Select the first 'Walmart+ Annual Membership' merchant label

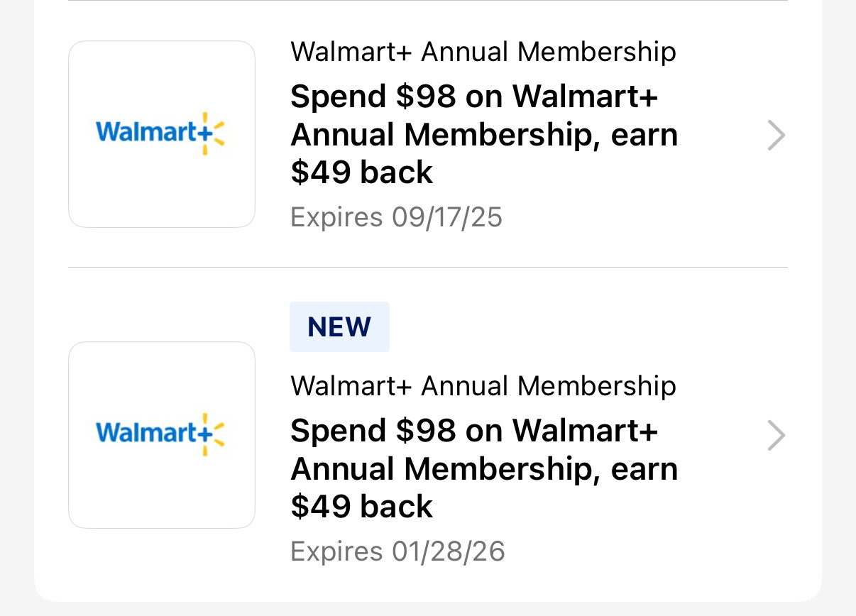(483, 52)
